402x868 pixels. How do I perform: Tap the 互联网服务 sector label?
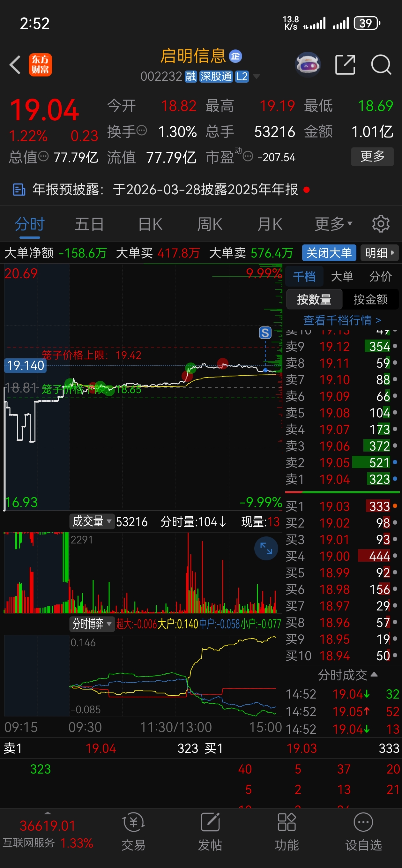coord(29,843)
